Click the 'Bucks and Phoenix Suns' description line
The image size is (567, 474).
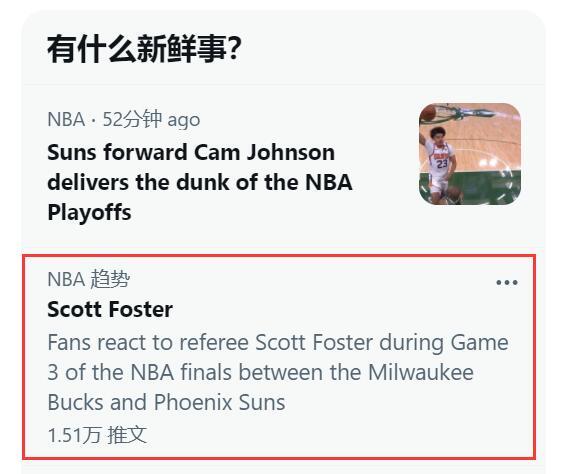166,402
